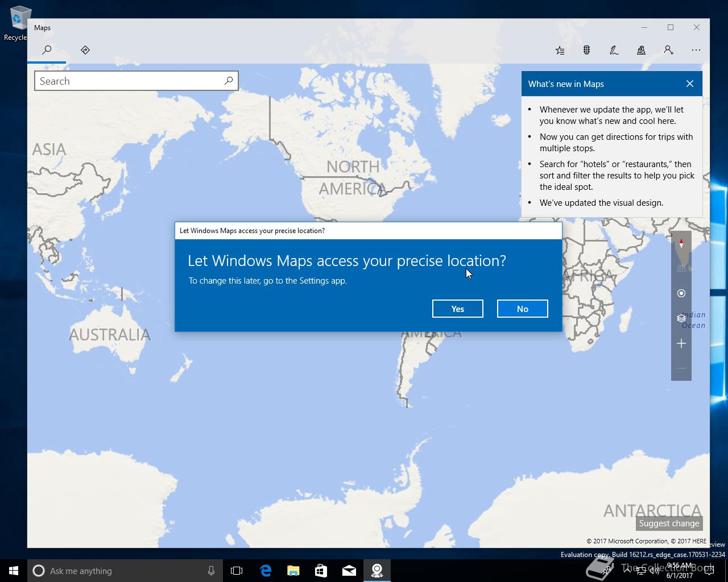The width and height of the screenshot is (728, 582).
Task: Click the Show my location button
Action: tap(681, 293)
